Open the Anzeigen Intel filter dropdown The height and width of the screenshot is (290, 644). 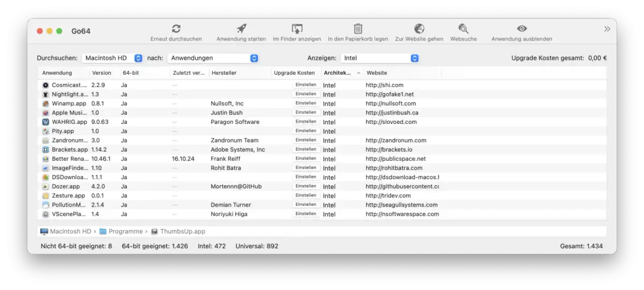pyautogui.click(x=380, y=58)
